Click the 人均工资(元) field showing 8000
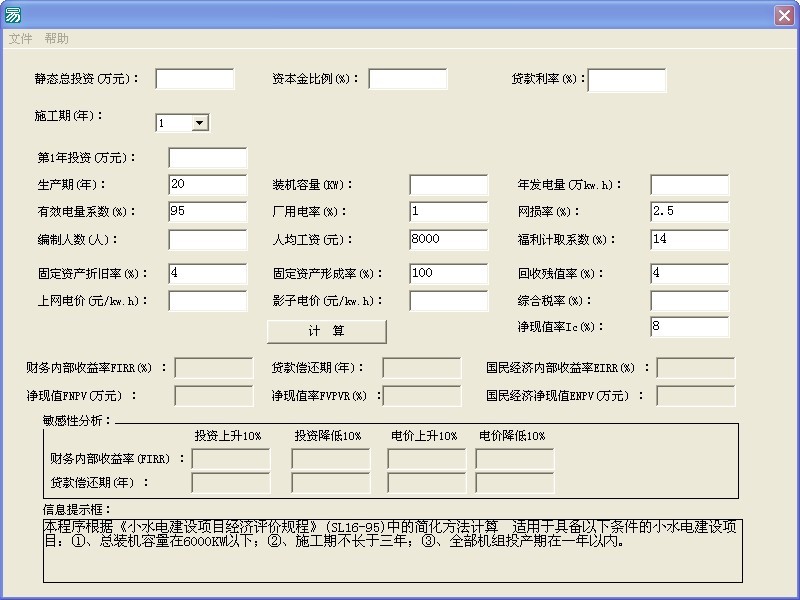 [448, 240]
